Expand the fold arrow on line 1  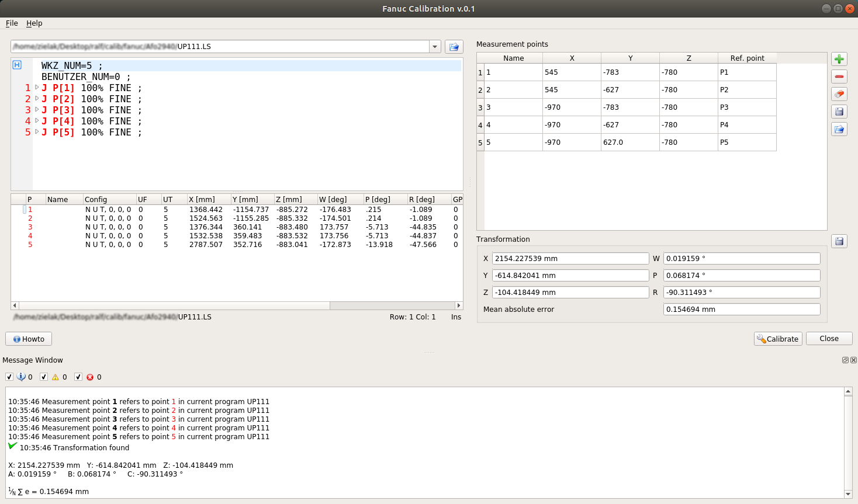(x=37, y=88)
